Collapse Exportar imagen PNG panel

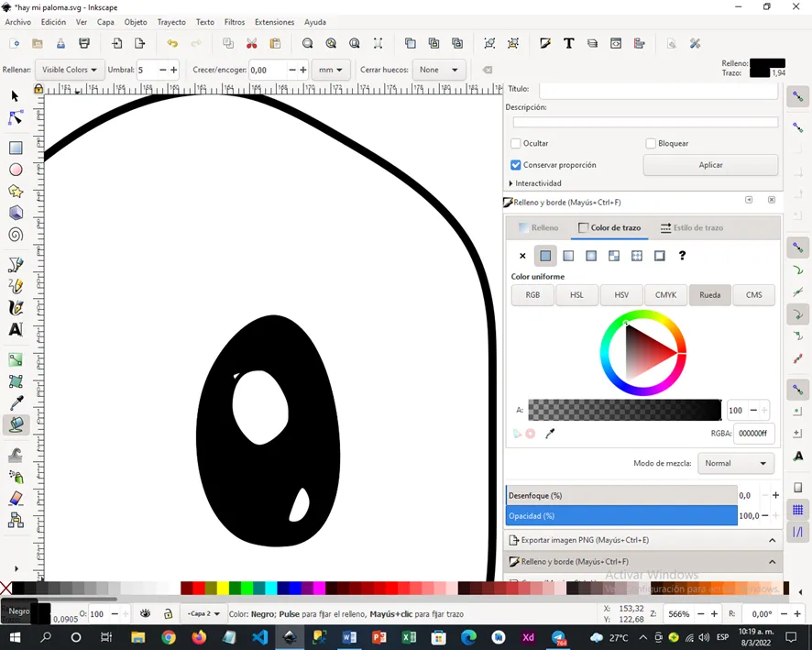[772, 540]
